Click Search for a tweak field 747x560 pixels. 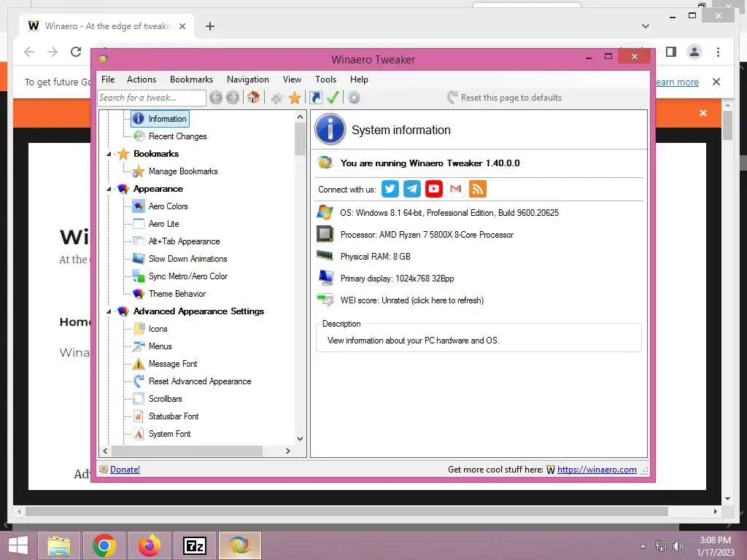pos(152,98)
